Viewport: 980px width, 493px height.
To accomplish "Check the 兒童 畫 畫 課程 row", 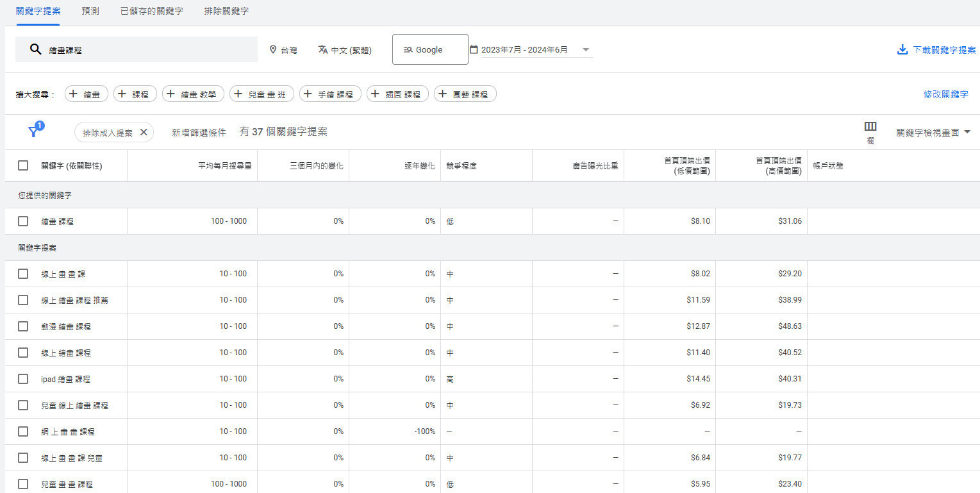I will 23,484.
